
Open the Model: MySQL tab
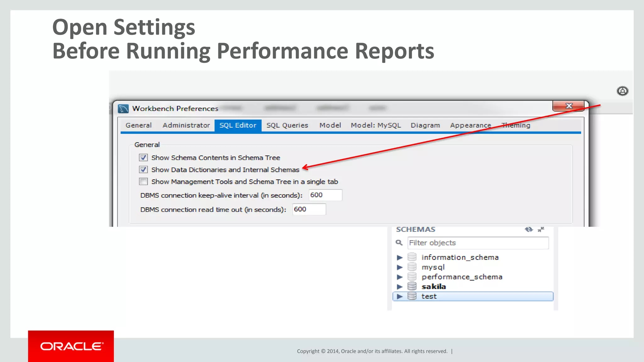click(376, 125)
